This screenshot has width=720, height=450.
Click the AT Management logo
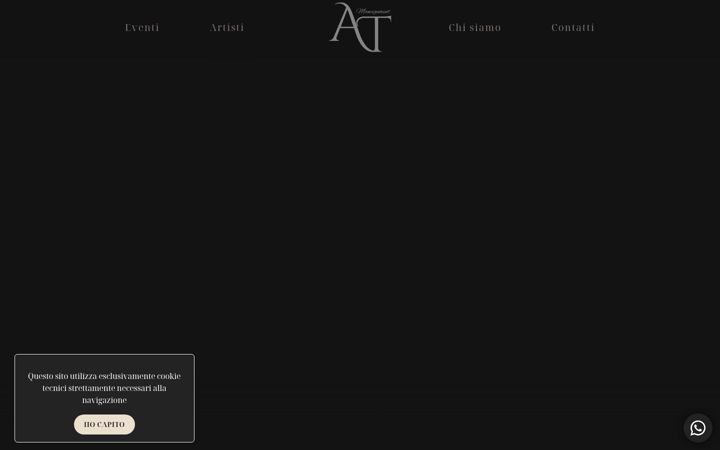[x=360, y=27]
